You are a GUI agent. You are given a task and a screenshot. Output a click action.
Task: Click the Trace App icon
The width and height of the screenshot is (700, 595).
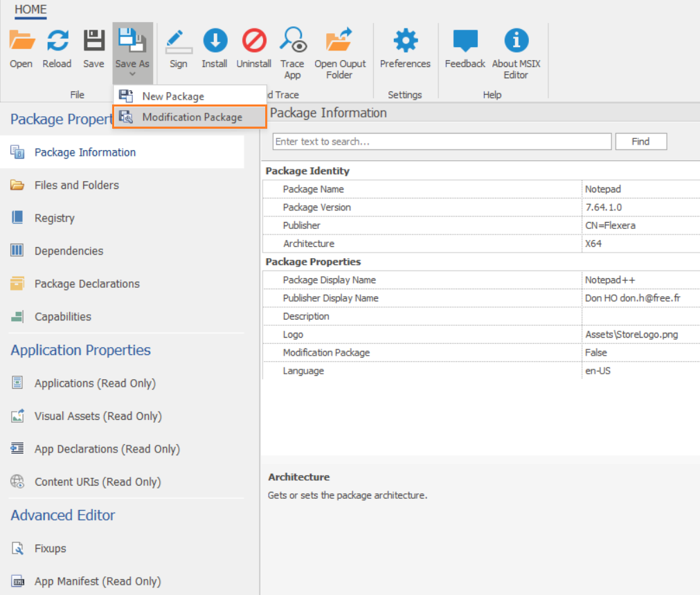coord(293,39)
